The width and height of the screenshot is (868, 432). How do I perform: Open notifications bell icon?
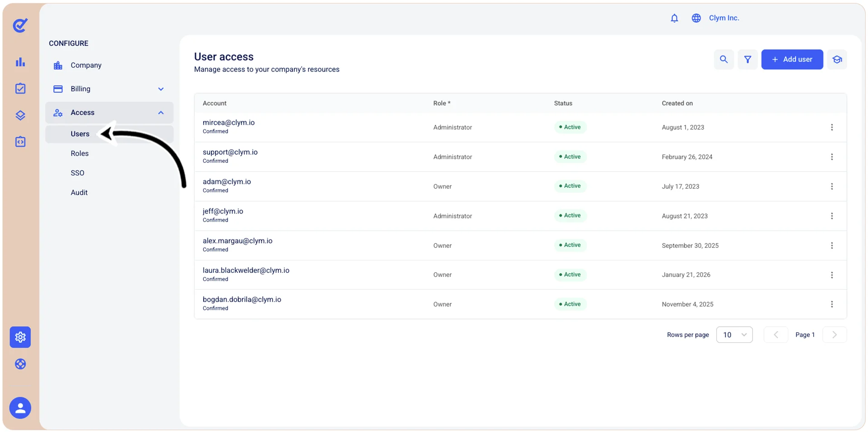674,18
